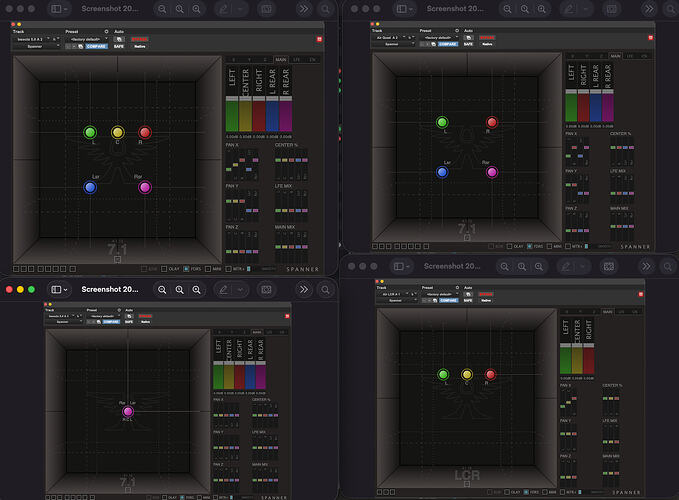The width and height of the screenshot is (679, 500).
Task: Click COMPARE in the five-puck window header
Action: (96, 46)
